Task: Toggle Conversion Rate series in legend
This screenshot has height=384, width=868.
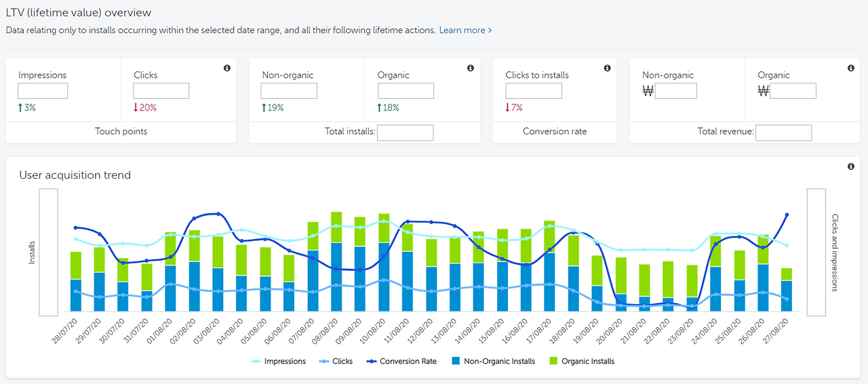Action: click(x=401, y=362)
